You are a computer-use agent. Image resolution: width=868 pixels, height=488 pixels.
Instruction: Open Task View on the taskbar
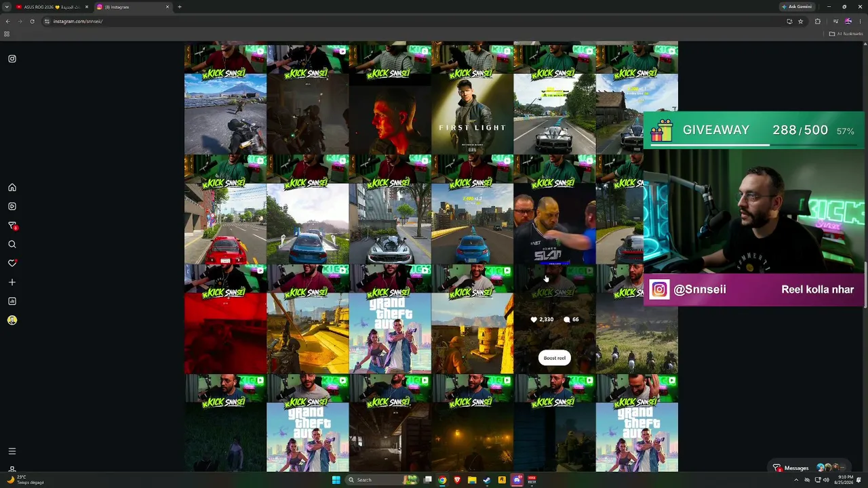(x=428, y=480)
